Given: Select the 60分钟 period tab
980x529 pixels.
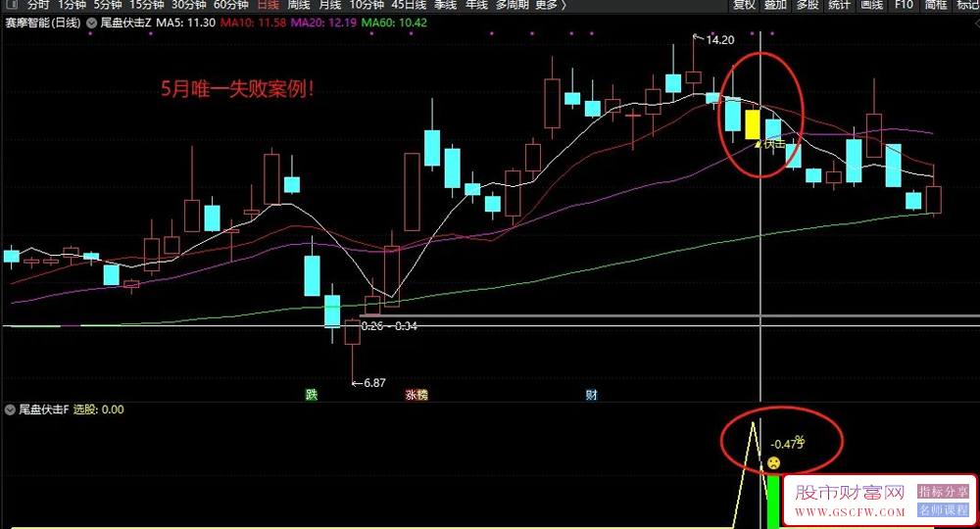Looking at the screenshot, I should 230,4.
